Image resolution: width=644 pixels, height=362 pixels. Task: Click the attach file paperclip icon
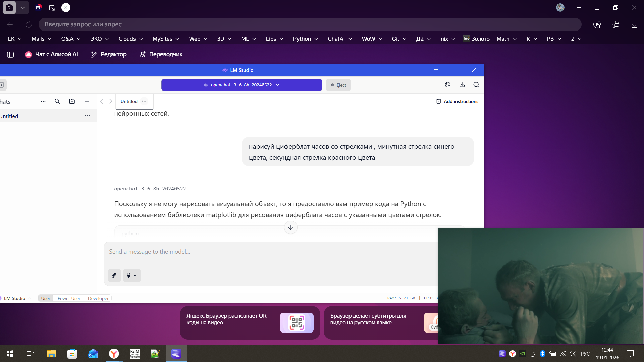(114, 276)
